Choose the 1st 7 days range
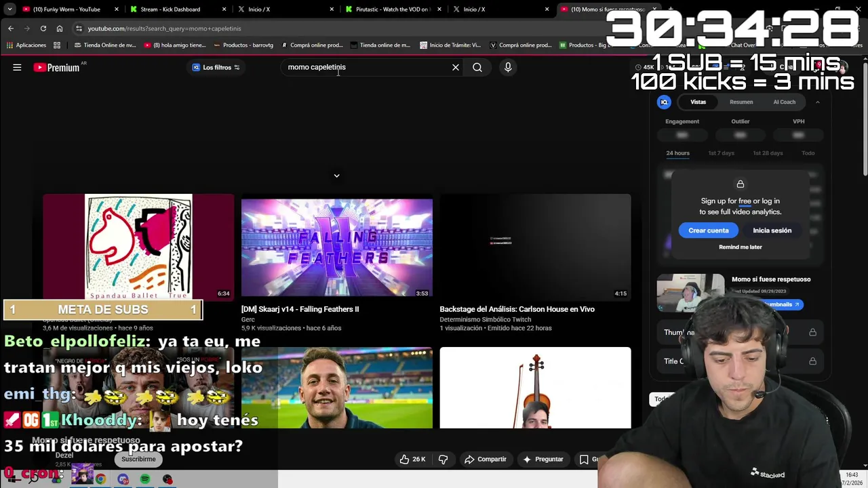This screenshot has height=488, width=868. (721, 153)
